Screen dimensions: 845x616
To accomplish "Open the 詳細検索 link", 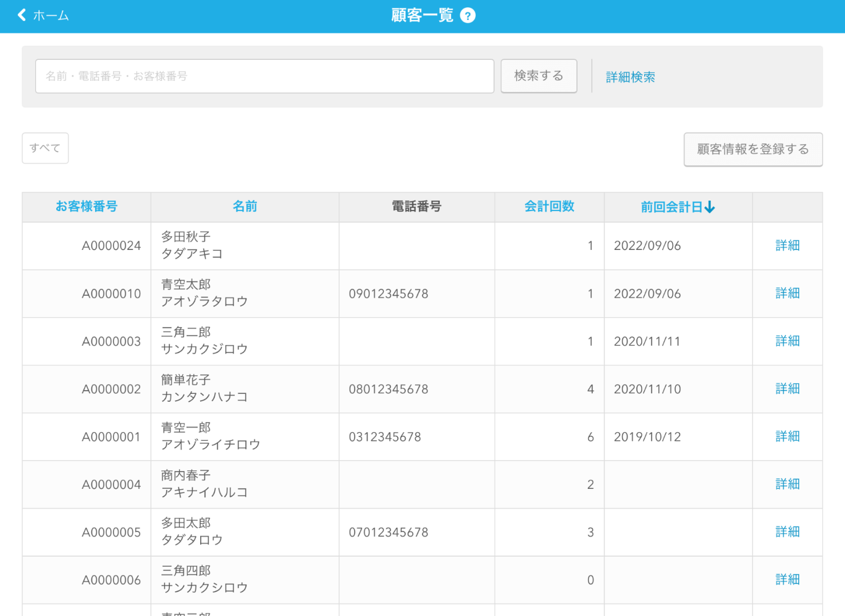I will [630, 77].
